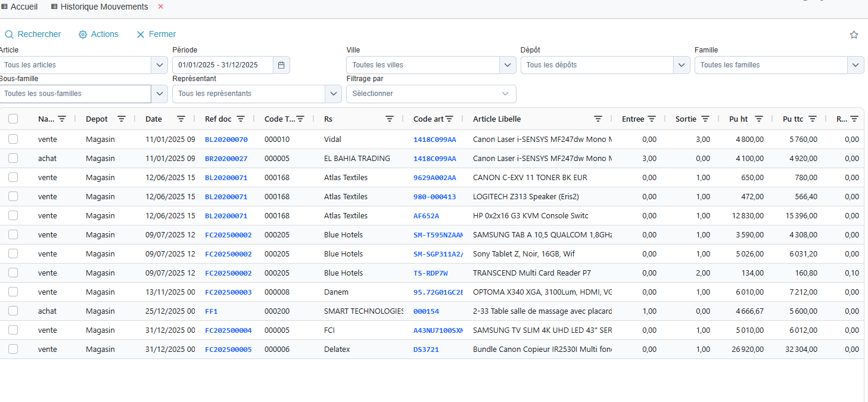Image resolution: width=868 pixels, height=402 pixels.
Task: Open filter menu for Article Libelle column
Action: click(598, 119)
